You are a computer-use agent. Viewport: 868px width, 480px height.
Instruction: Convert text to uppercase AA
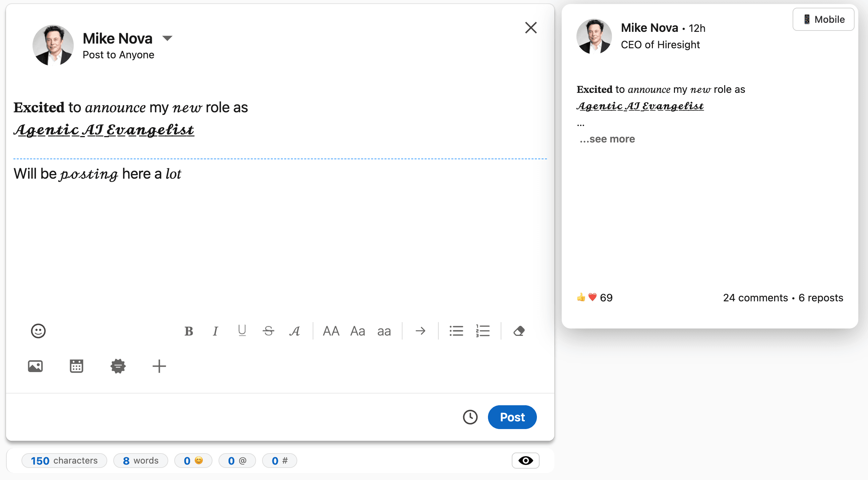pyautogui.click(x=331, y=331)
